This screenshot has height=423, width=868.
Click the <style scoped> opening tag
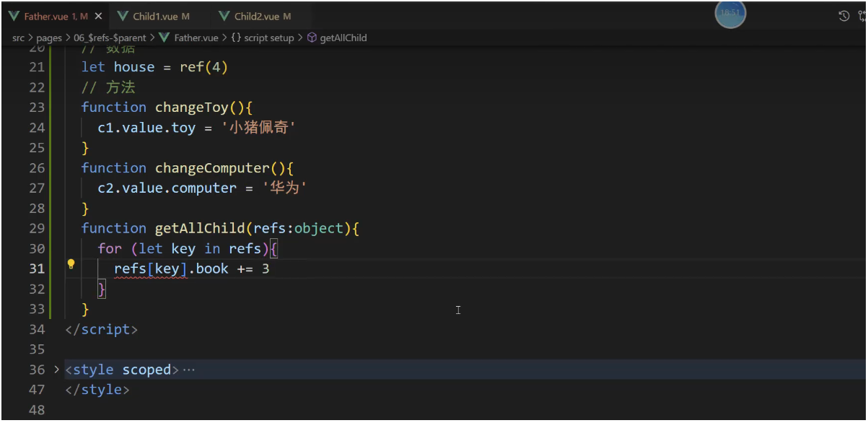pos(122,370)
